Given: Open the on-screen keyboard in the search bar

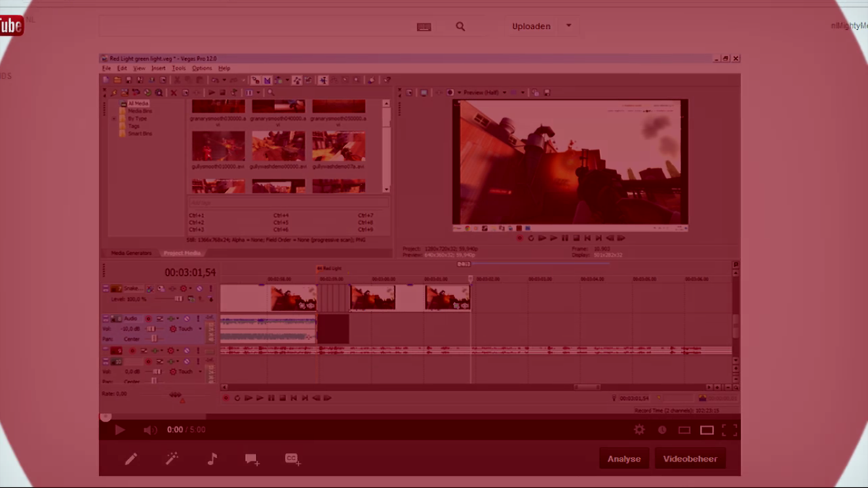Looking at the screenshot, I should (x=424, y=27).
